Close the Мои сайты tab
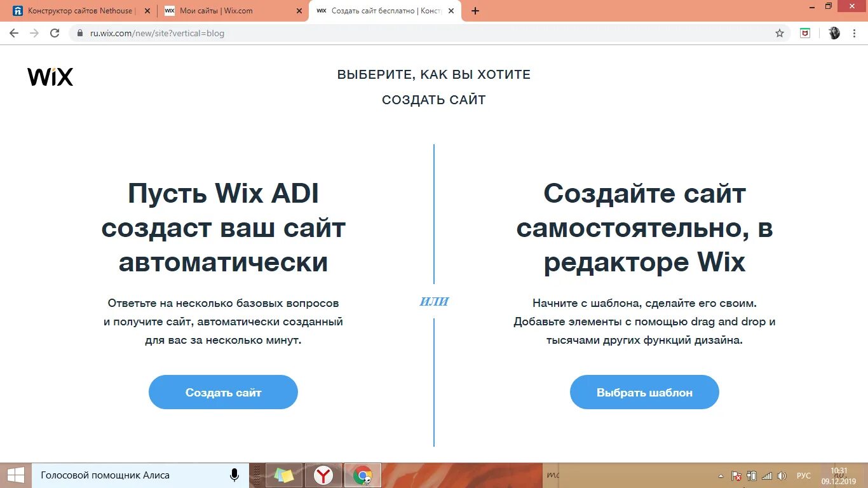Viewport: 868px width, 488px height. click(298, 11)
